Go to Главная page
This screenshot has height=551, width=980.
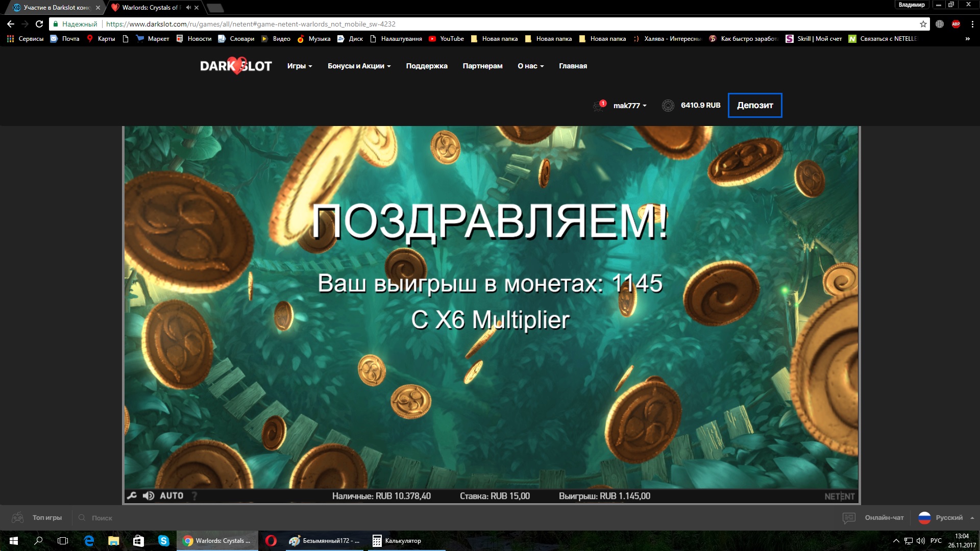click(x=573, y=66)
